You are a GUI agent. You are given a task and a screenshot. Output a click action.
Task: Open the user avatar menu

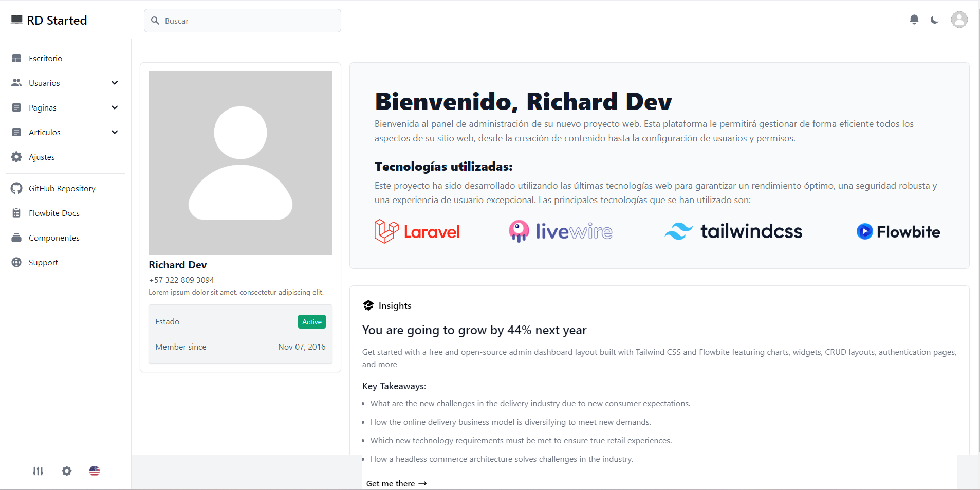pyautogui.click(x=959, y=20)
